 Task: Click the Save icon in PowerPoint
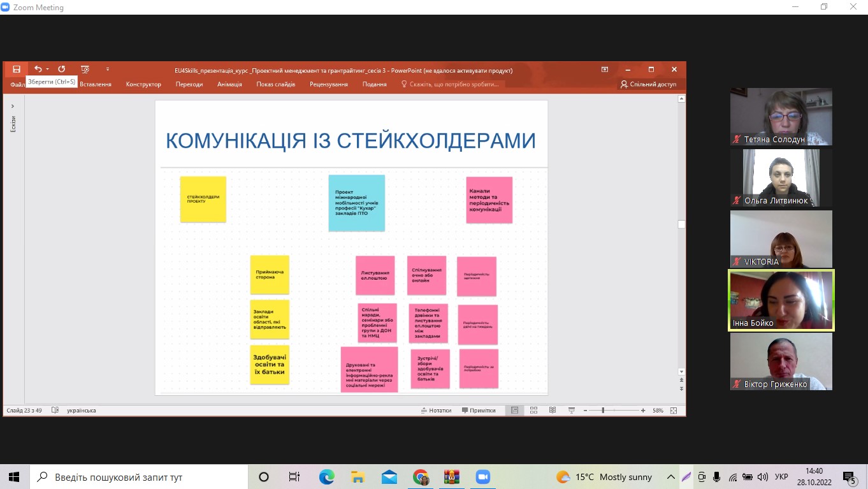[17, 69]
